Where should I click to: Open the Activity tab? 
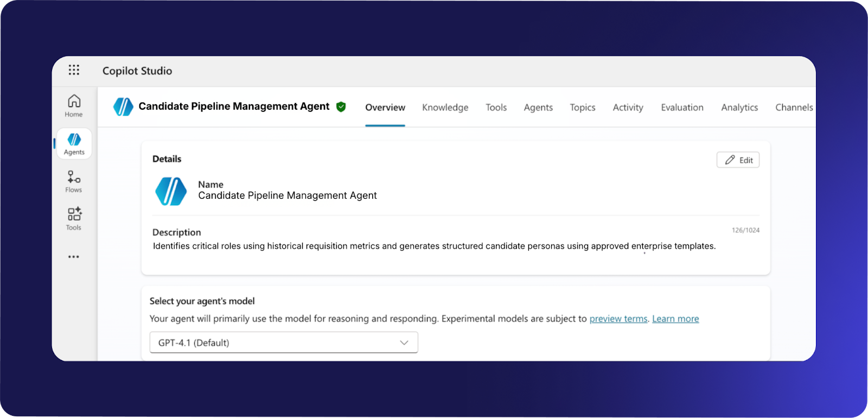[628, 107]
